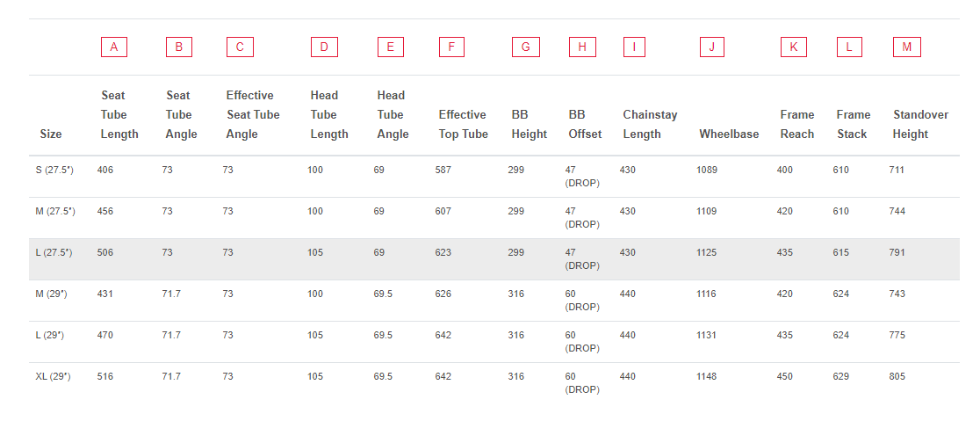This screenshot has height=421, width=980.
Task: Click the red letter A marker box
Action: click(114, 47)
